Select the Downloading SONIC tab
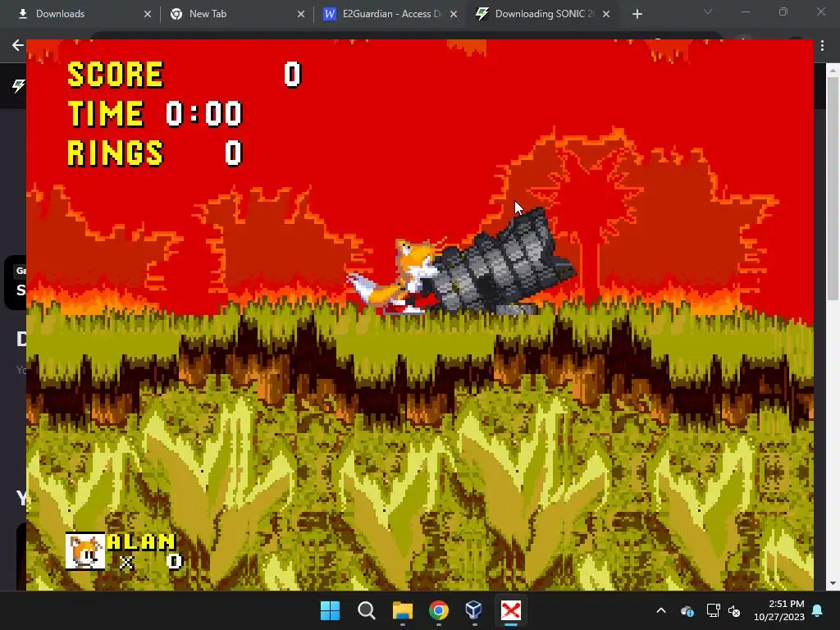The image size is (840, 630). point(540,14)
